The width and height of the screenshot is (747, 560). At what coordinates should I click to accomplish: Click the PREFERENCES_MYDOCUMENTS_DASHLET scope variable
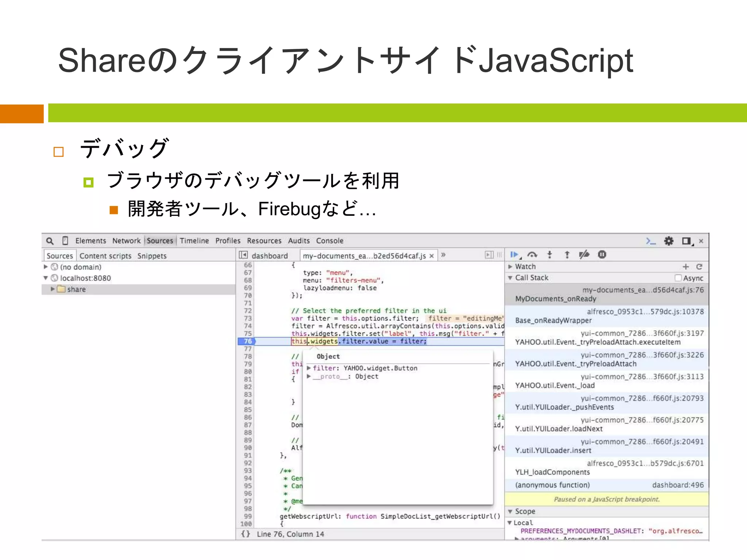612,531
